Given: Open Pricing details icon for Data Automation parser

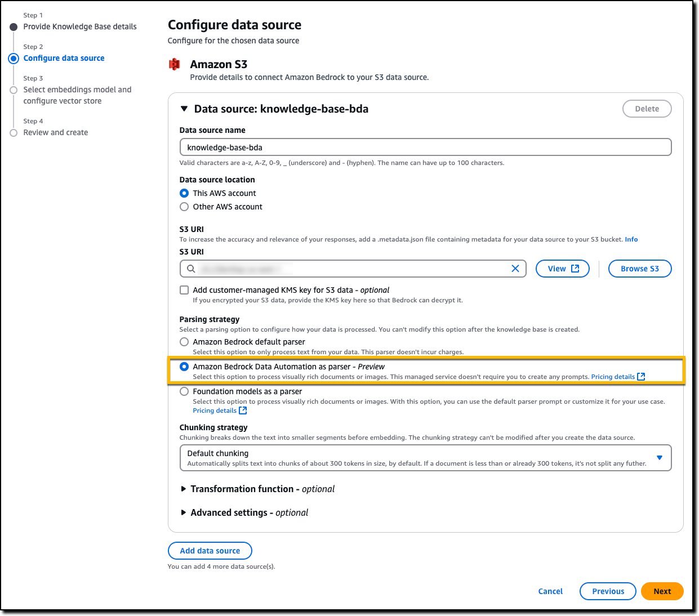Looking at the screenshot, I should point(641,377).
